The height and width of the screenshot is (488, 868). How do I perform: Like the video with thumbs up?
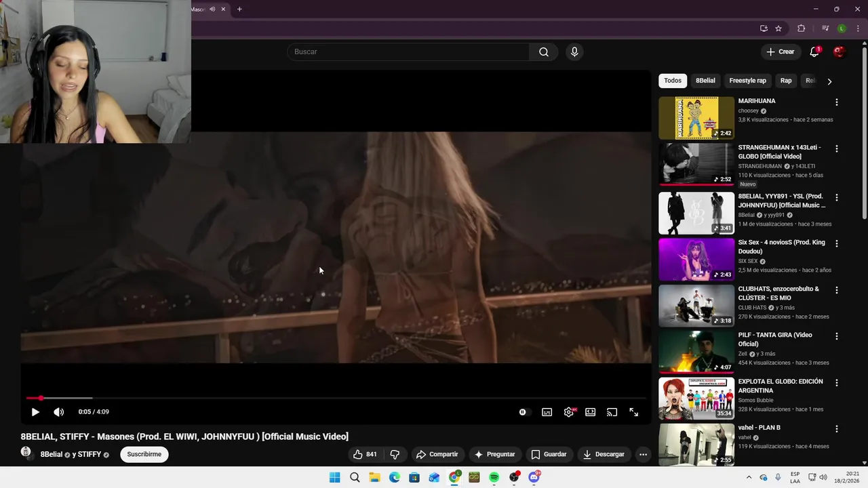click(x=365, y=454)
